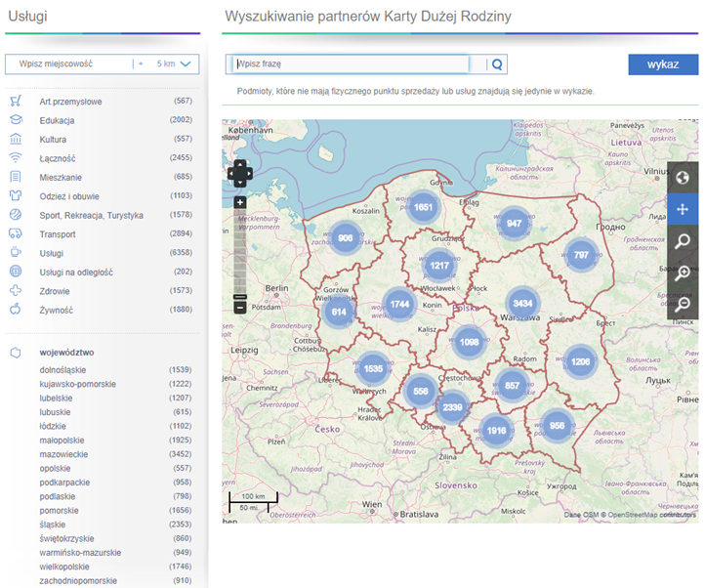705x588 pixels.
Task: Click the 1916 cluster marker in małopolskie
Action: coord(496,431)
